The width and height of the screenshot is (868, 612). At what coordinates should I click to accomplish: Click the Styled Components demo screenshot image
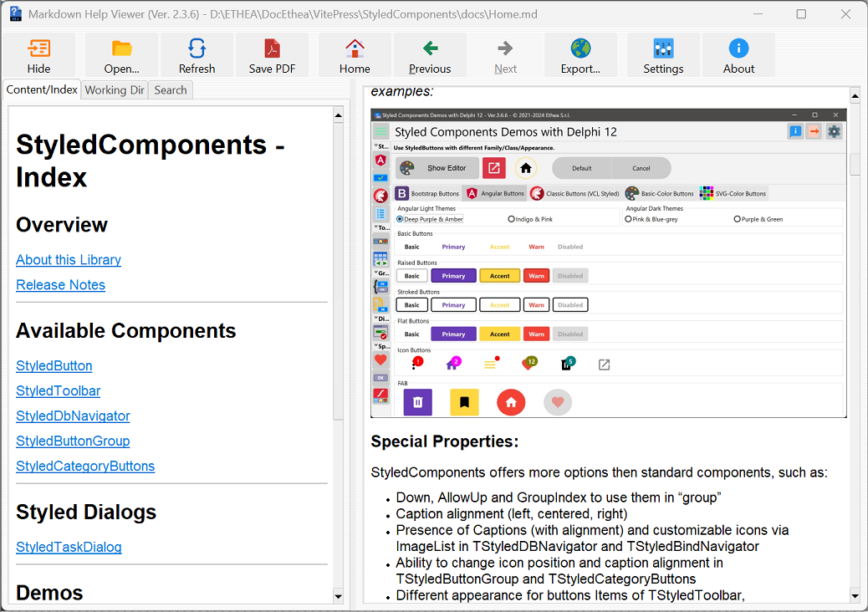(x=609, y=263)
